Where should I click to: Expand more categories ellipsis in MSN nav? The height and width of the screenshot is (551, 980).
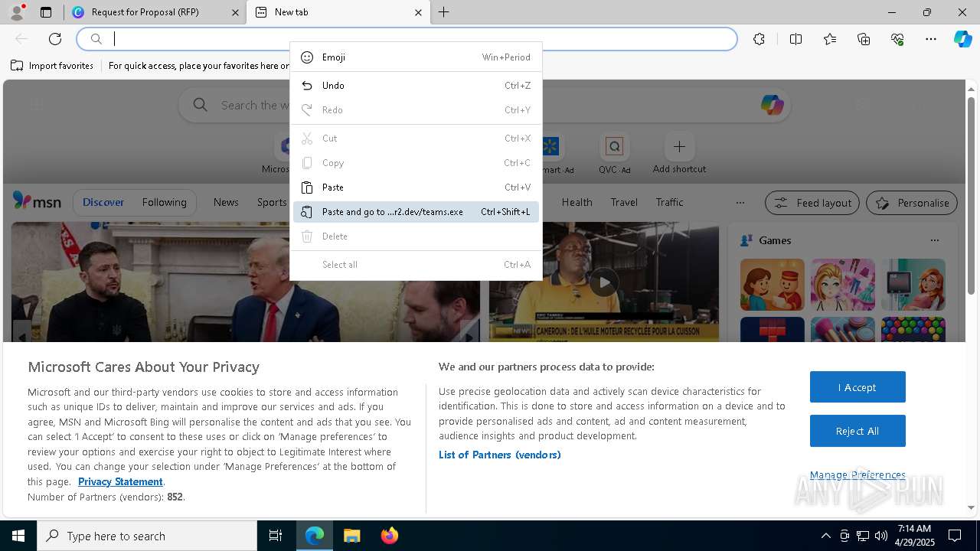pos(740,203)
